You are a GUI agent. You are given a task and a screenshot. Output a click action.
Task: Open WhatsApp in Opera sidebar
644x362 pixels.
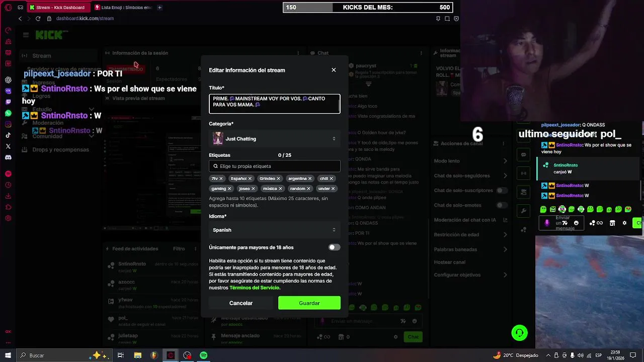point(8,113)
